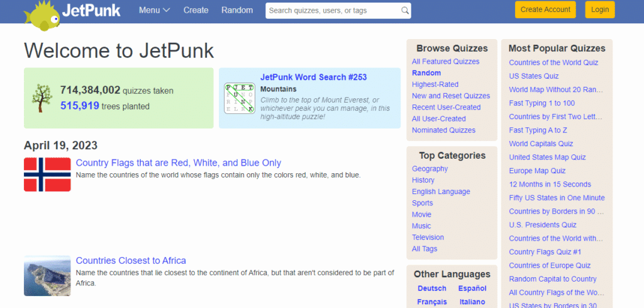Select the Movie category
Image resolution: width=644 pixels, height=308 pixels.
(x=421, y=215)
